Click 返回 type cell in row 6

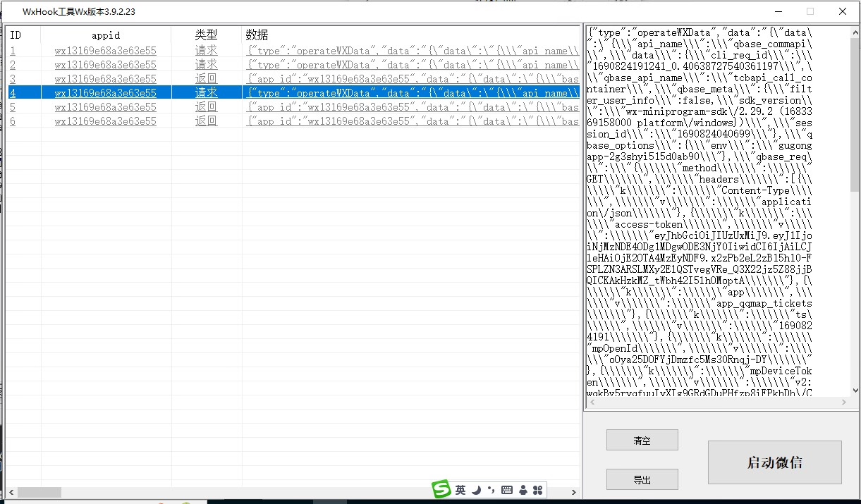click(207, 121)
